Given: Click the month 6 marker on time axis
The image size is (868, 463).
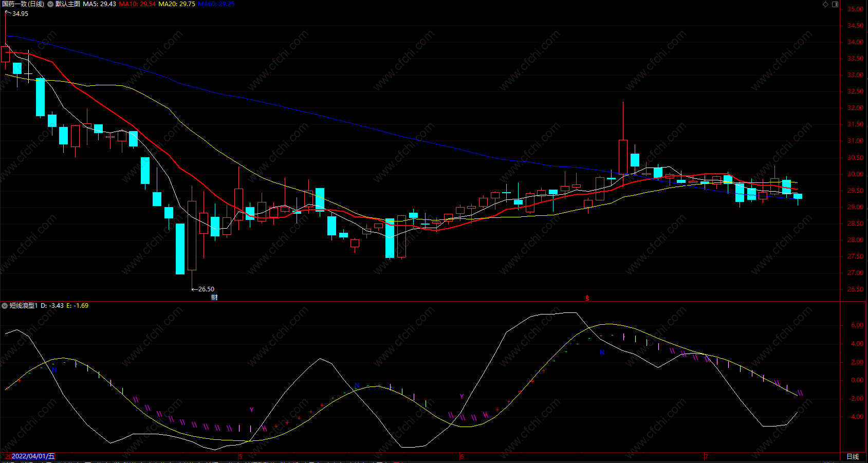Looking at the screenshot, I should click(461, 456).
